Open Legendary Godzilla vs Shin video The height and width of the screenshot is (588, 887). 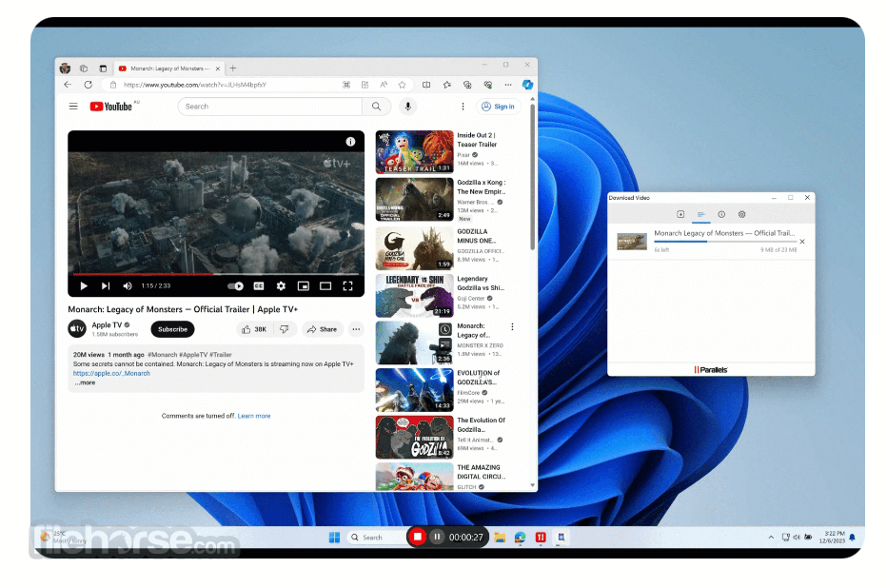coord(415,296)
